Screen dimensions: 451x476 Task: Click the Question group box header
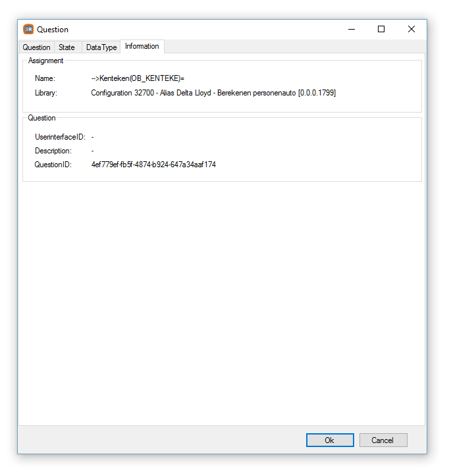pyautogui.click(x=41, y=118)
